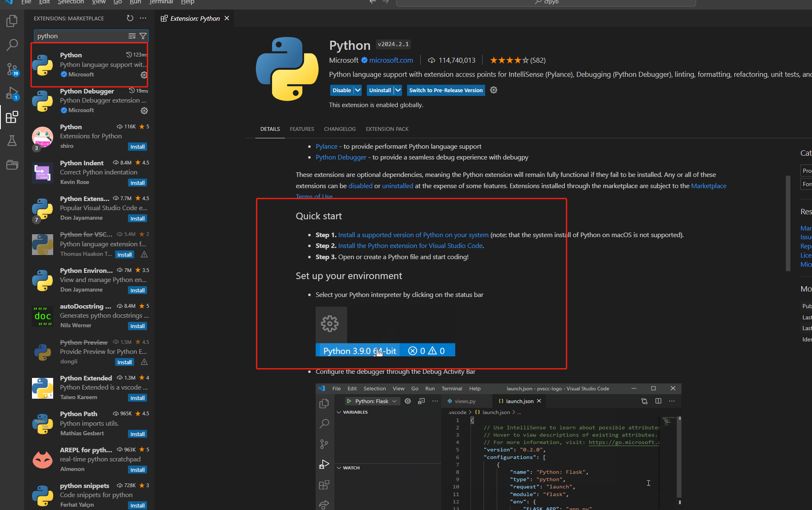Open the filter icon in extensions search

pyautogui.click(x=143, y=36)
